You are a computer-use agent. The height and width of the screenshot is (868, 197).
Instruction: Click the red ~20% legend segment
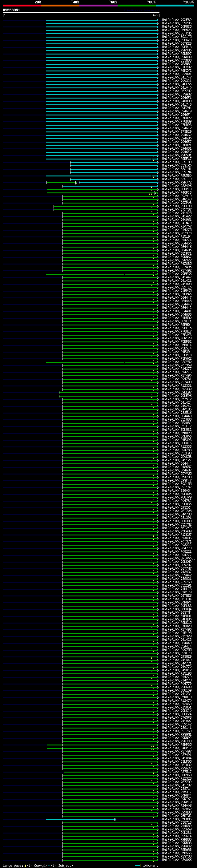(x=22, y=6)
